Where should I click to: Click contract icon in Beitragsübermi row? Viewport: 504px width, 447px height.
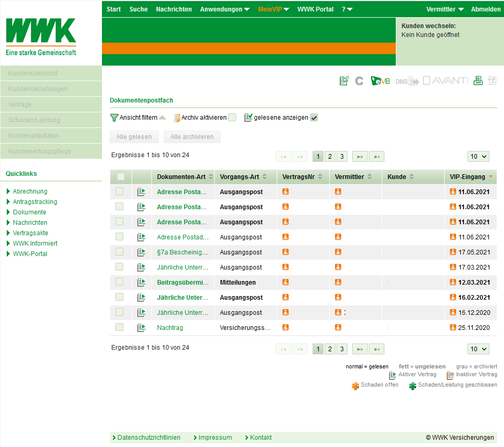(x=141, y=283)
